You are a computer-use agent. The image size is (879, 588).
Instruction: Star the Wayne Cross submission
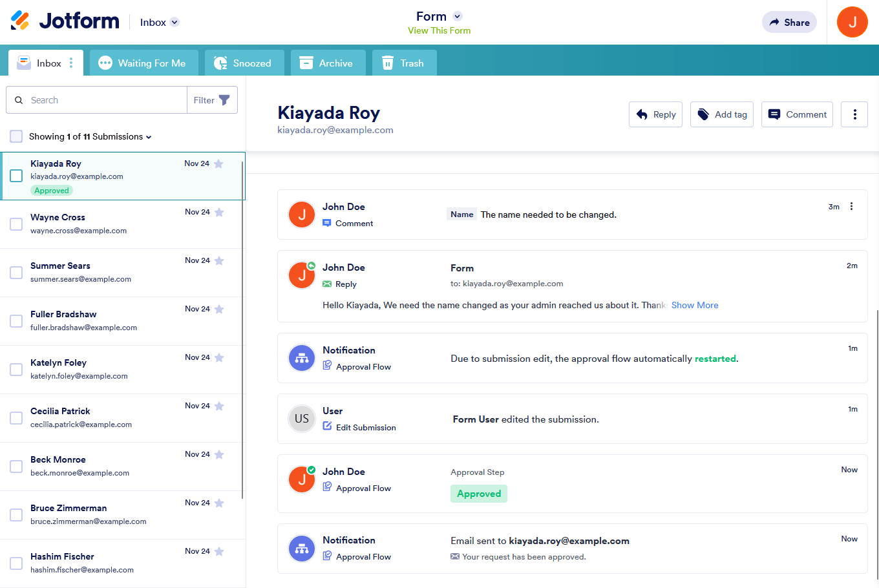point(219,213)
